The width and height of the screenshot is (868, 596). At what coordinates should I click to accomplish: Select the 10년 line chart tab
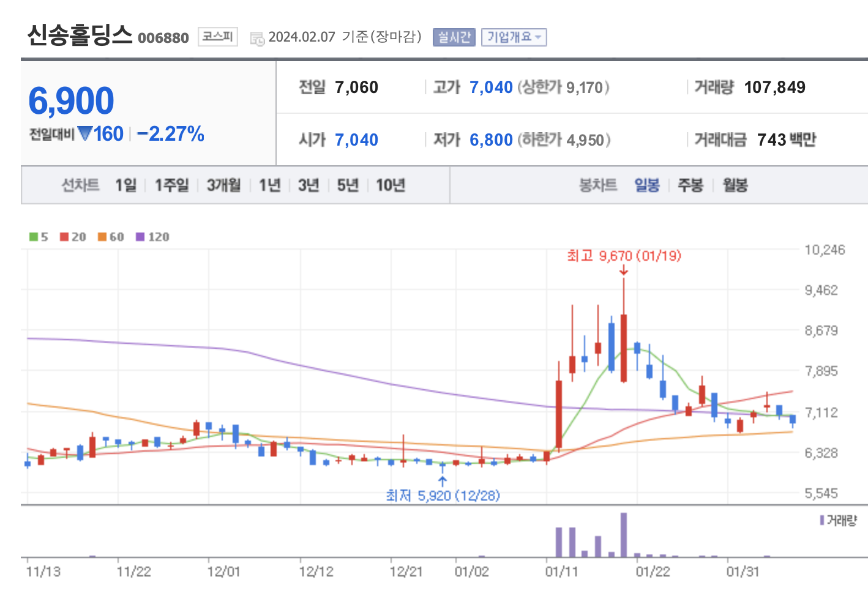coord(391,185)
